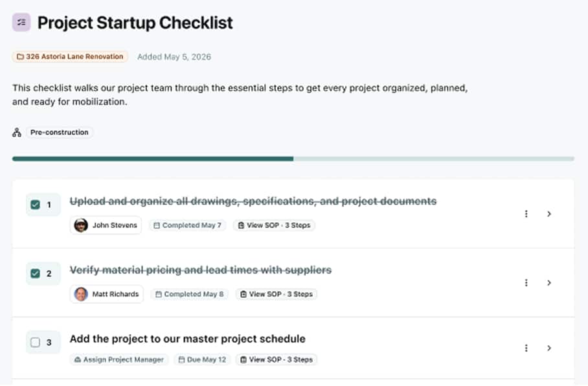
Task: Click the checklist progress bar
Action: coord(293,159)
